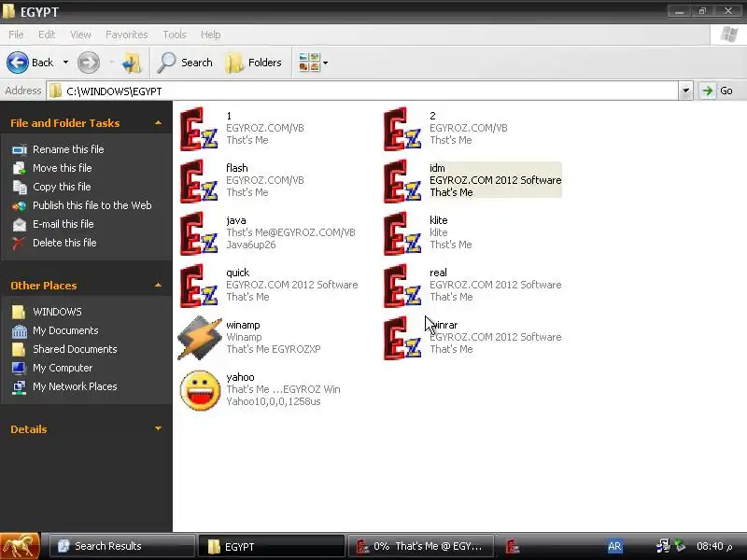
Task: Select the winamp lightning icon
Action: [x=200, y=338]
